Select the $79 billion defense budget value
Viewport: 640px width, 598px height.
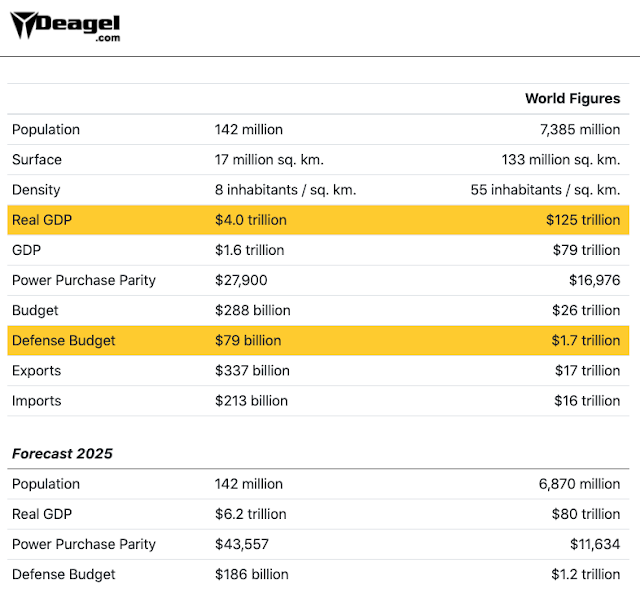[248, 340]
